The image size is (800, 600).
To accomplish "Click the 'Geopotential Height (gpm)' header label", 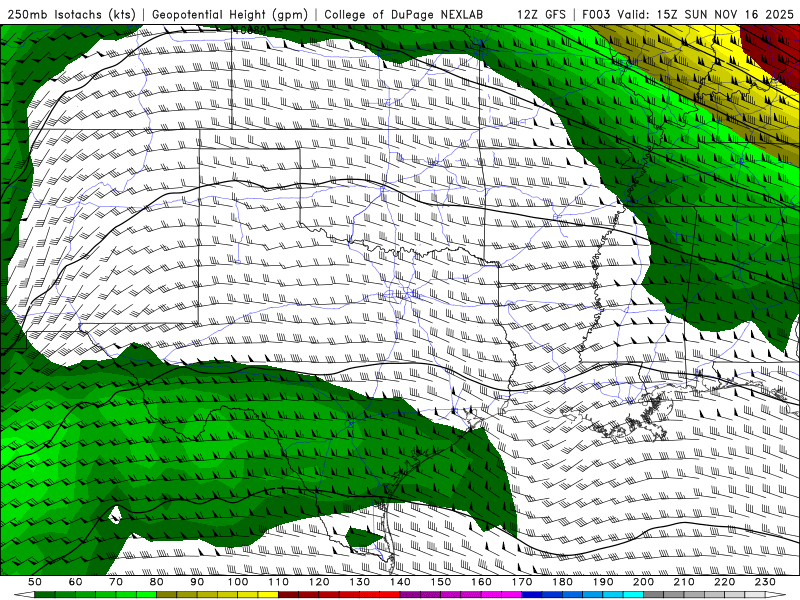I will click(230, 14).
